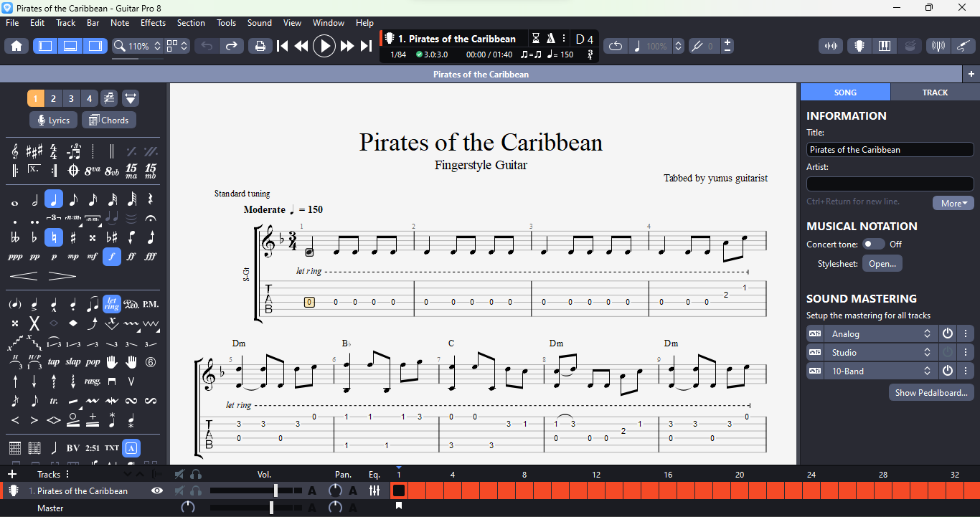This screenshot has height=517, width=980.
Task: Open the Effects menu
Action: click(x=153, y=23)
